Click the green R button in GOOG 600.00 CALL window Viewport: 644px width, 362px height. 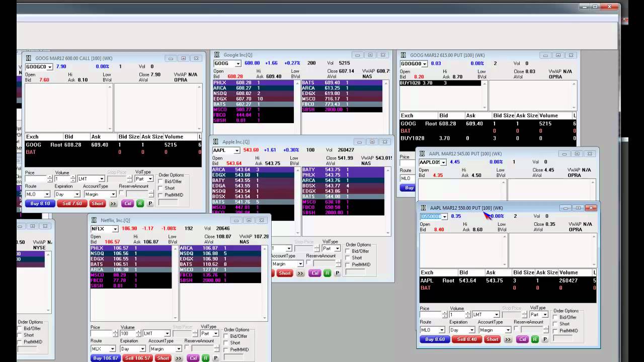140,204
